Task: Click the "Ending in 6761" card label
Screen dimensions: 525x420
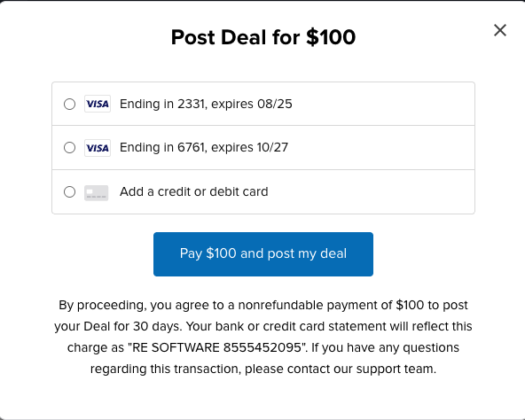Action: coord(162,148)
